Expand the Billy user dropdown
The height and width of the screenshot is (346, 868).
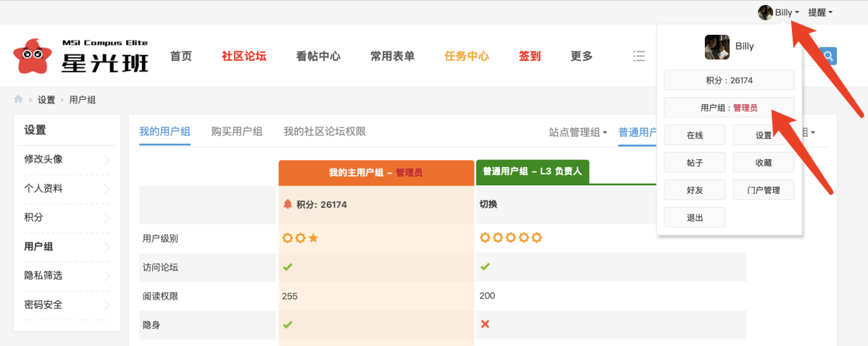click(x=787, y=12)
